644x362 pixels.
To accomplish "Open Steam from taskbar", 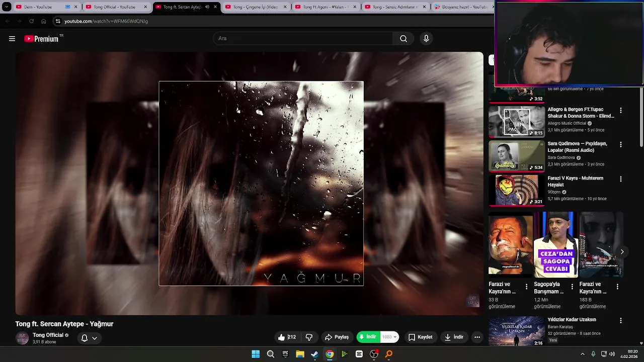I will pyautogui.click(x=314, y=354).
